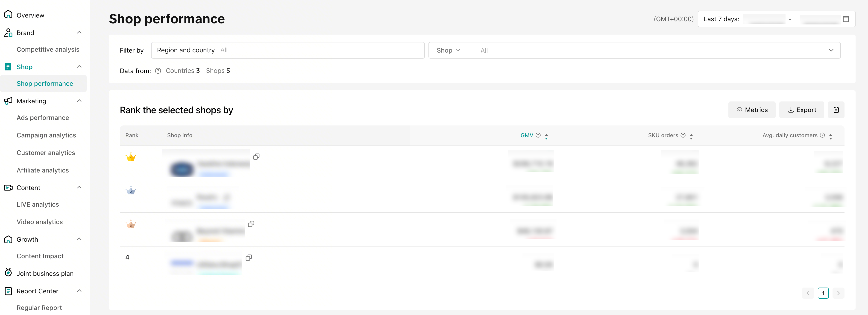The height and width of the screenshot is (315, 868).
Task: Click the clipboard icon beside Export
Action: point(836,110)
